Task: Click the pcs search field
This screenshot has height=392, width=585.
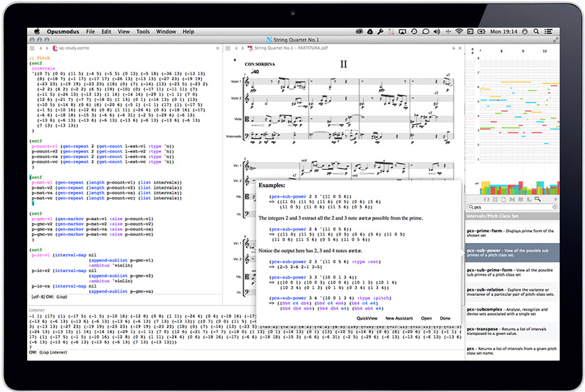Action: pyautogui.click(x=512, y=207)
